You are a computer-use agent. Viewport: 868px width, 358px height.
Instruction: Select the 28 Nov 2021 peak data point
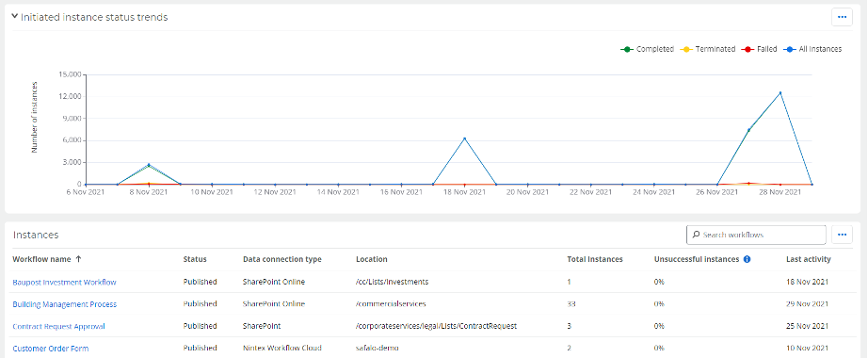(x=780, y=92)
